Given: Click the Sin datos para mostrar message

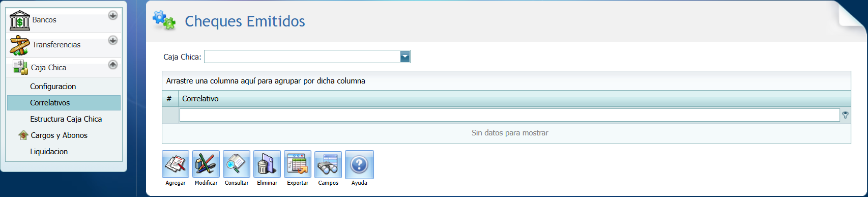Looking at the screenshot, I should tap(510, 133).
